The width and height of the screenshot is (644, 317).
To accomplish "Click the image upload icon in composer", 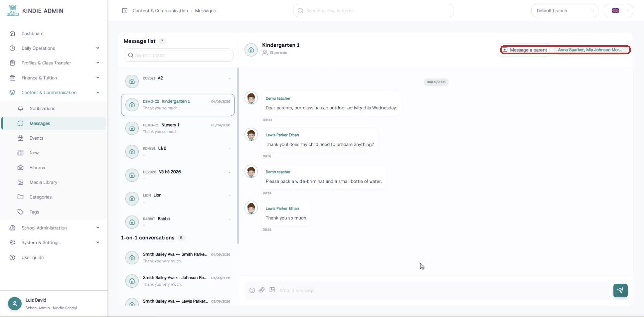I will point(272,290).
